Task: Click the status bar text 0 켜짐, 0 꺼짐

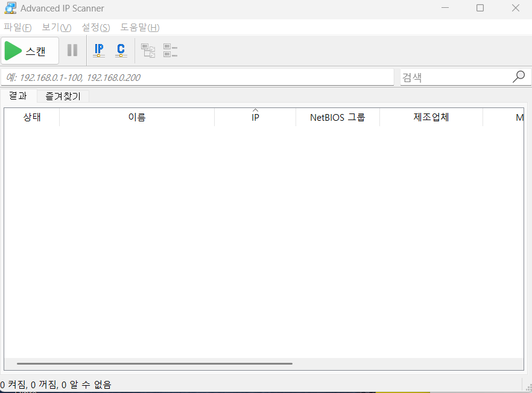Action: (x=28, y=385)
